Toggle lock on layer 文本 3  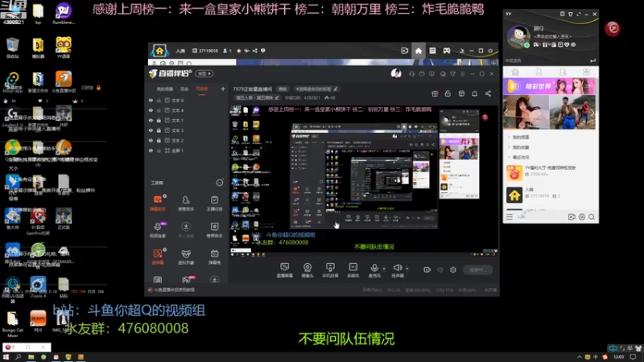click(x=159, y=130)
